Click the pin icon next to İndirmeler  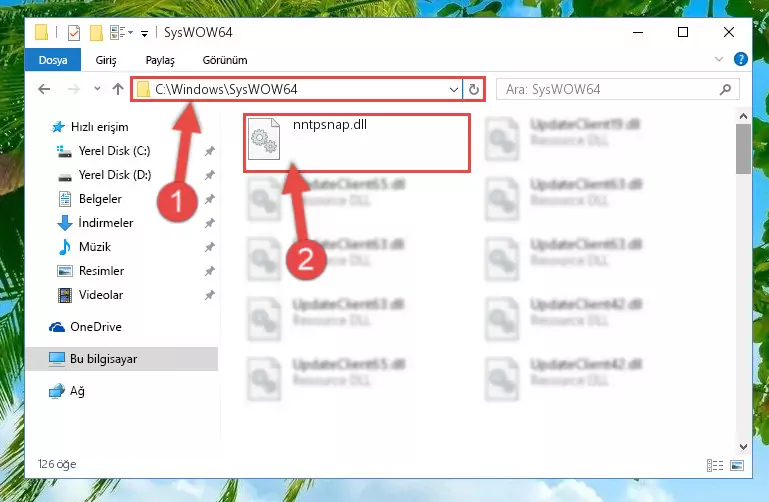(x=209, y=223)
